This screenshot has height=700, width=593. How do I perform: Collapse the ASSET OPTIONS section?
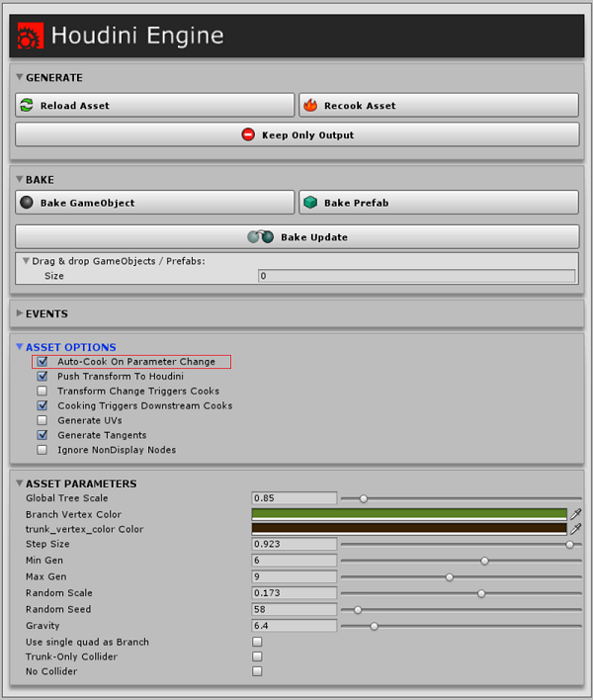[x=20, y=347]
